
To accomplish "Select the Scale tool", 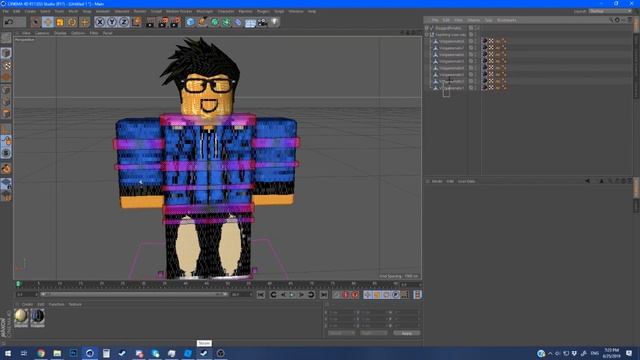I will pos(60,22).
